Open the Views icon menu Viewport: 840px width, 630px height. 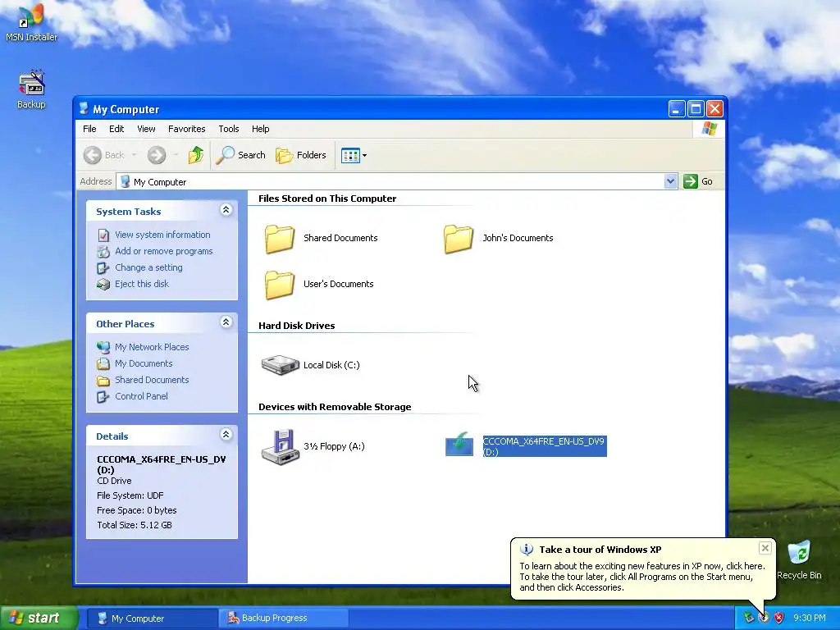(x=354, y=155)
